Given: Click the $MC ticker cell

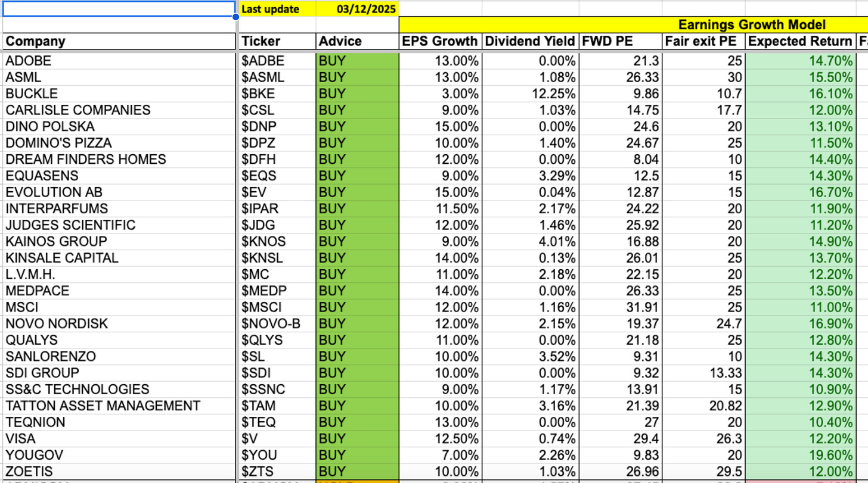Looking at the screenshot, I should coord(277,274).
